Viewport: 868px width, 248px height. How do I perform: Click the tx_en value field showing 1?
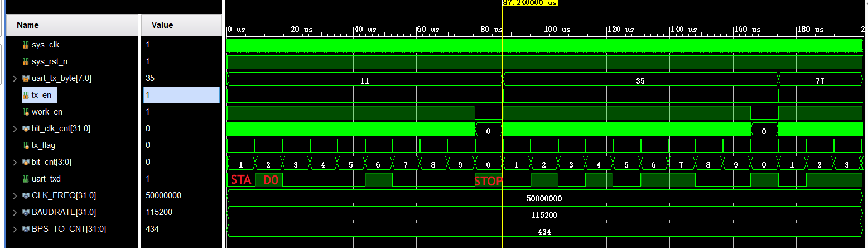[x=181, y=95]
